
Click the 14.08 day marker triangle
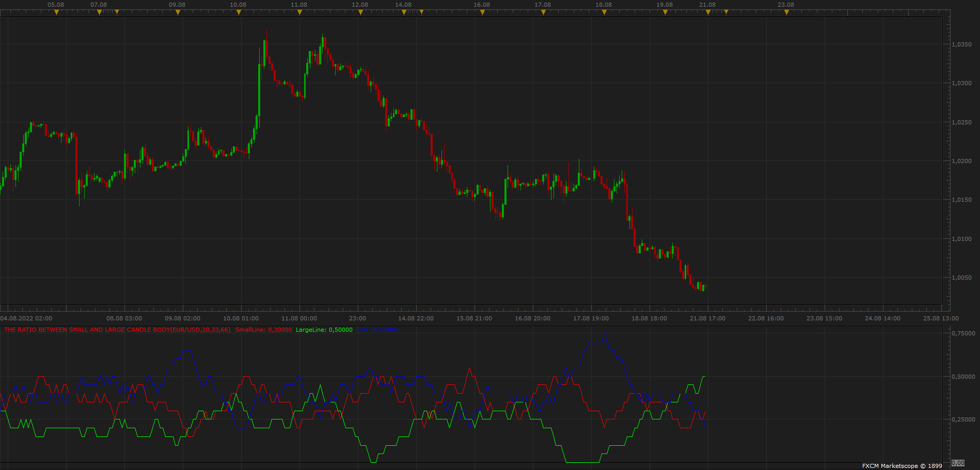tap(404, 12)
